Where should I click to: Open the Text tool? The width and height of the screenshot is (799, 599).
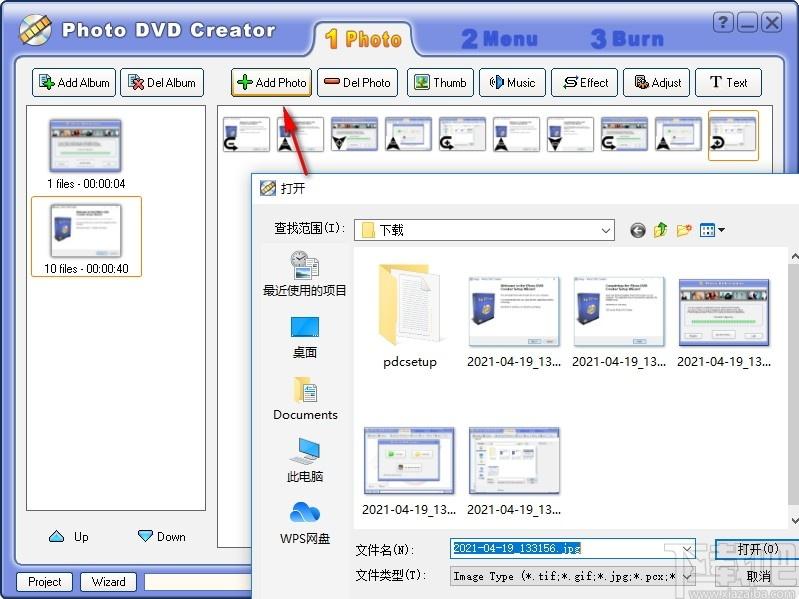pos(728,83)
